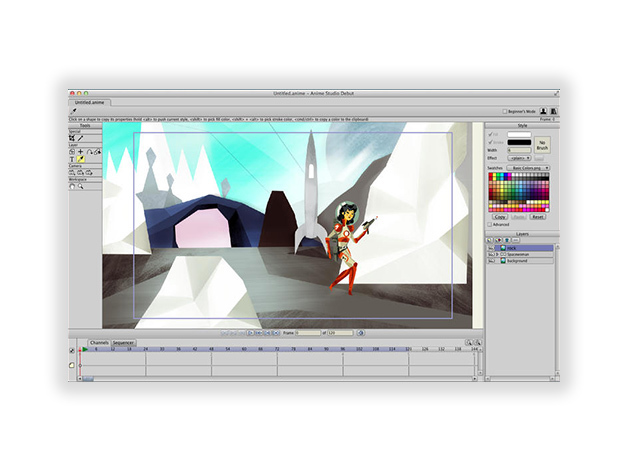The height and width of the screenshot is (473, 630).
Task: Click the current Frame number field
Action: 308,333
